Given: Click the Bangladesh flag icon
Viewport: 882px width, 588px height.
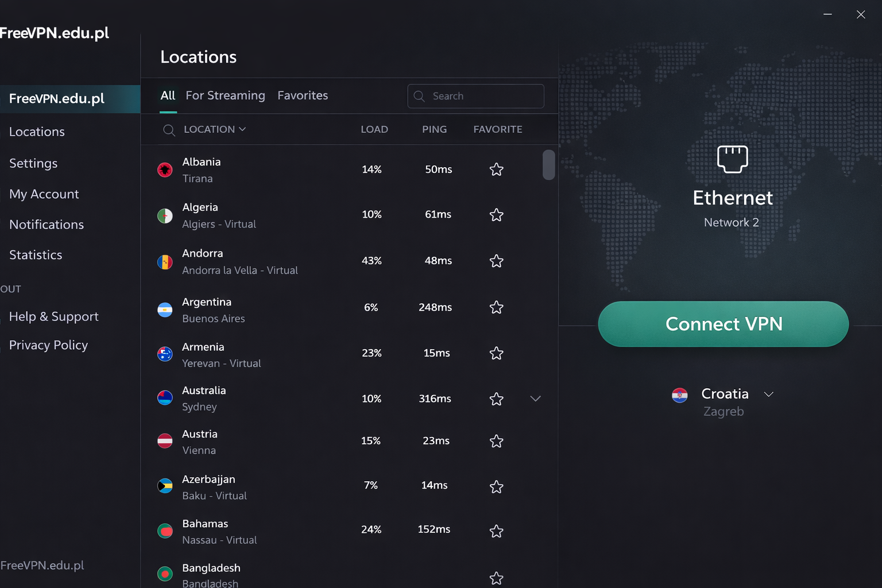Looking at the screenshot, I should (165, 574).
